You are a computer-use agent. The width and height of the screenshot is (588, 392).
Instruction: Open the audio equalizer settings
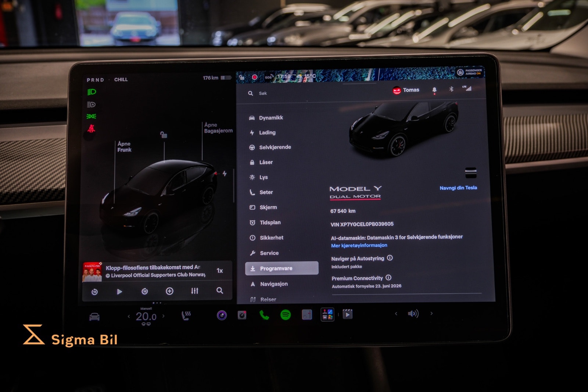pyautogui.click(x=195, y=291)
